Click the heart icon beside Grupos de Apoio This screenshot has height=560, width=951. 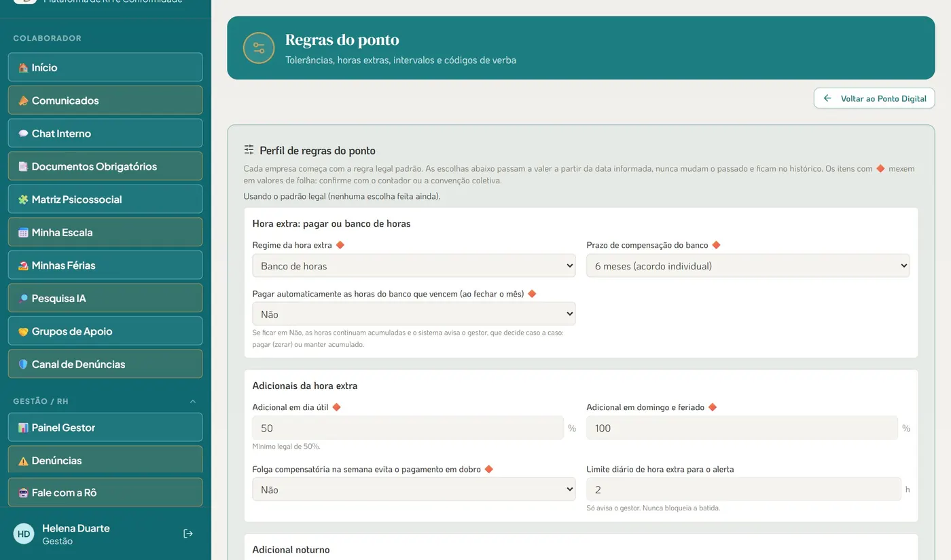23,331
